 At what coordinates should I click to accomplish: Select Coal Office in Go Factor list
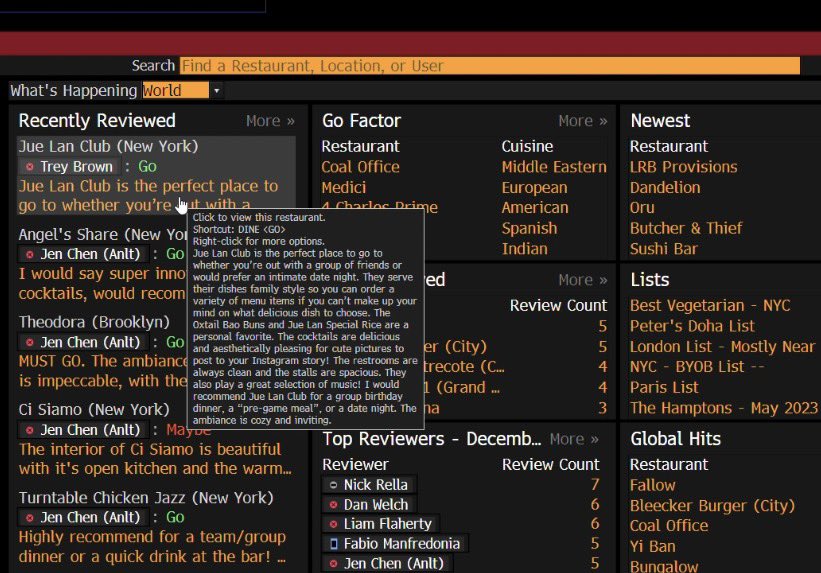pos(360,167)
